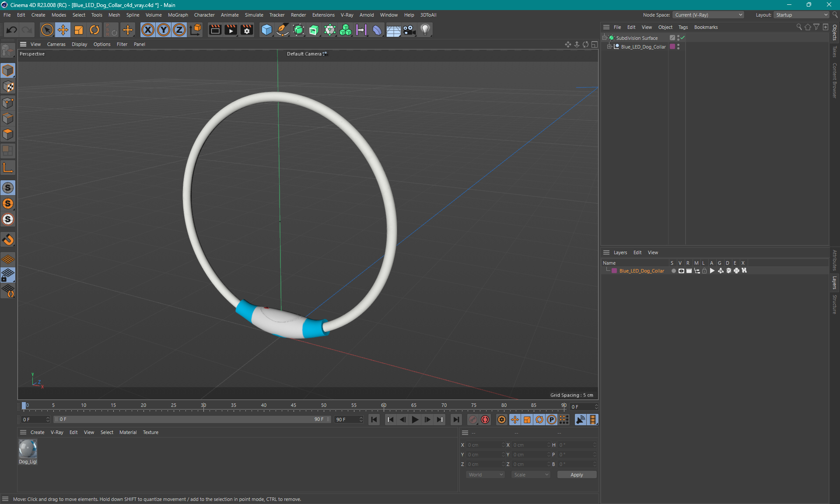Add a Subdivision Surface generator
This screenshot has height=504, width=840.
(298, 30)
